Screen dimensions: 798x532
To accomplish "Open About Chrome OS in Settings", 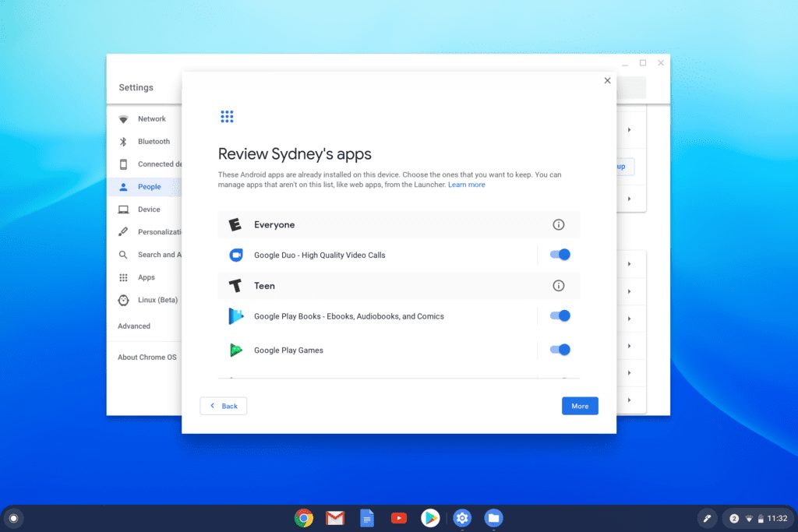I will 147,357.
